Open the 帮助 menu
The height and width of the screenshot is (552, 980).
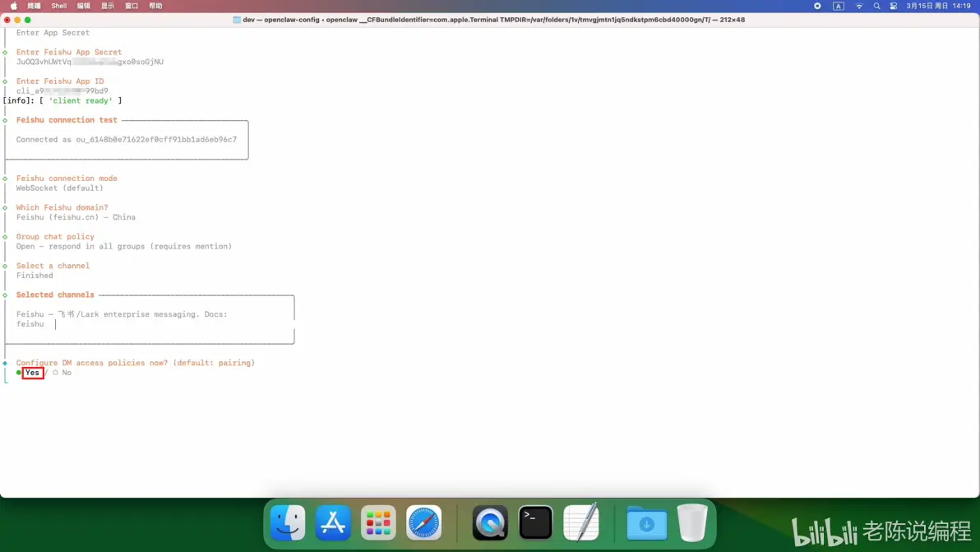click(155, 6)
